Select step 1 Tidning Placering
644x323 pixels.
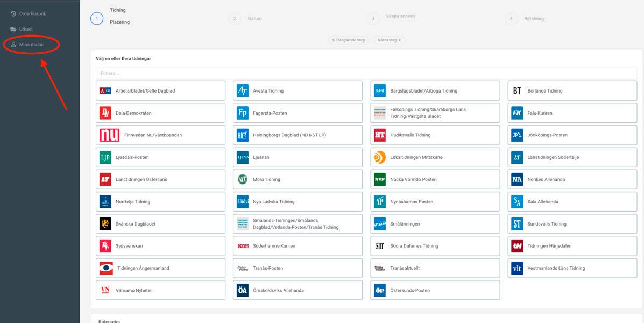coord(97,18)
